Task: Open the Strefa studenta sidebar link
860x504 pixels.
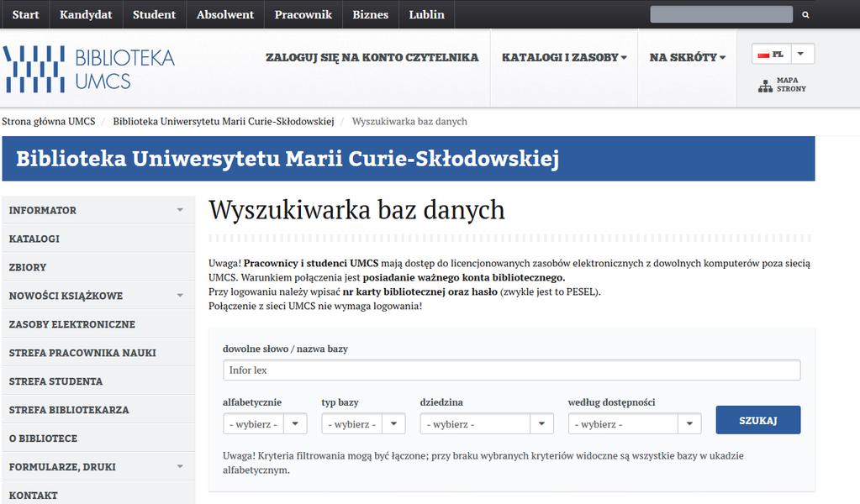Action: [98, 381]
